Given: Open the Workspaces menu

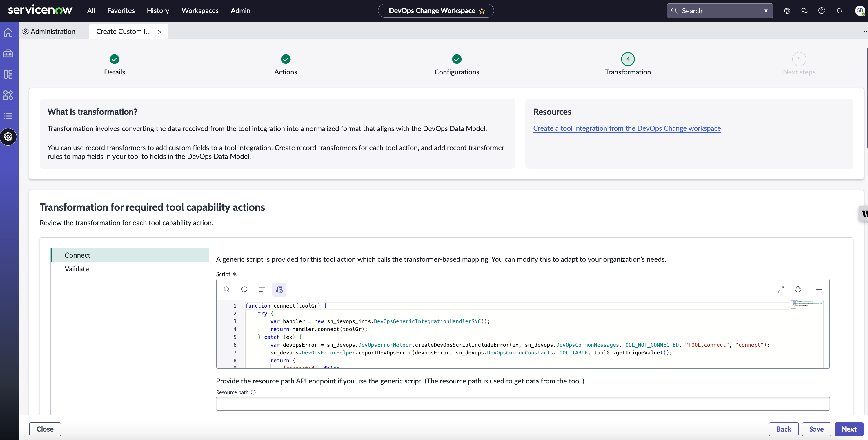Looking at the screenshot, I should [200, 10].
